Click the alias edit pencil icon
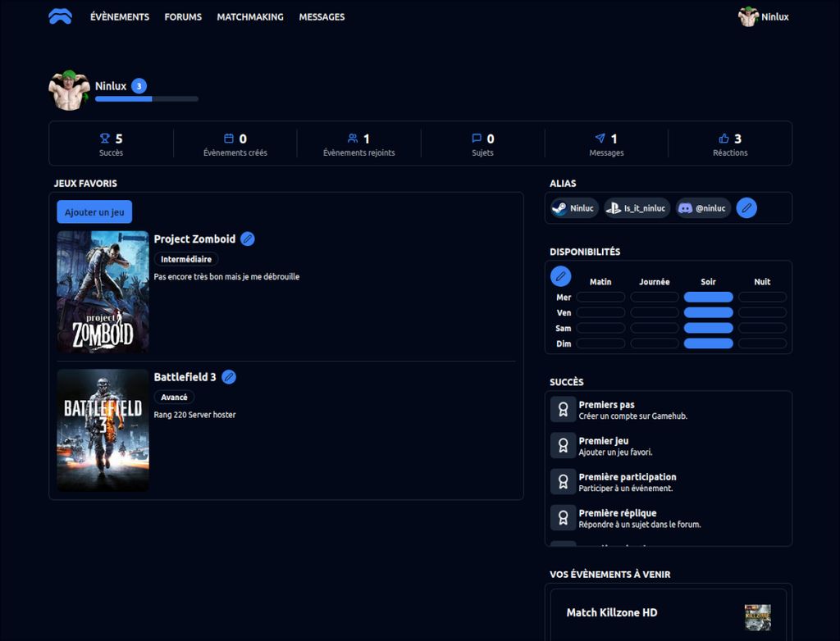This screenshot has height=641, width=840. click(x=746, y=208)
